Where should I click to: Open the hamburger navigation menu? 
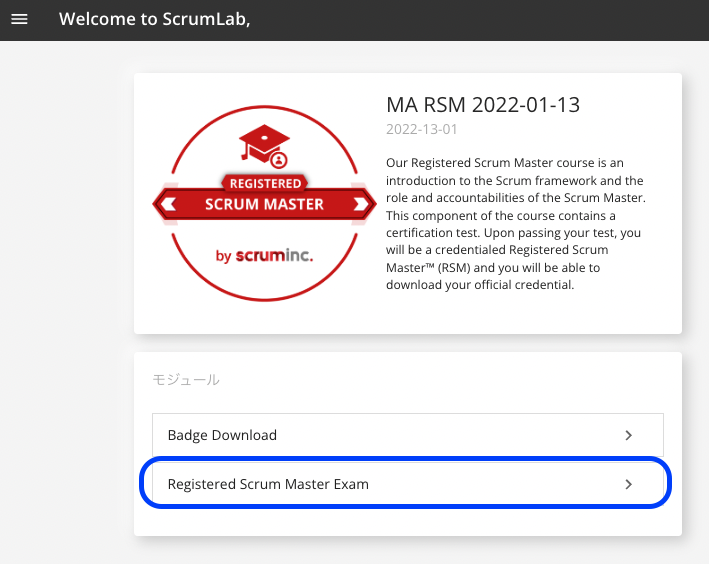pyautogui.click(x=19, y=19)
